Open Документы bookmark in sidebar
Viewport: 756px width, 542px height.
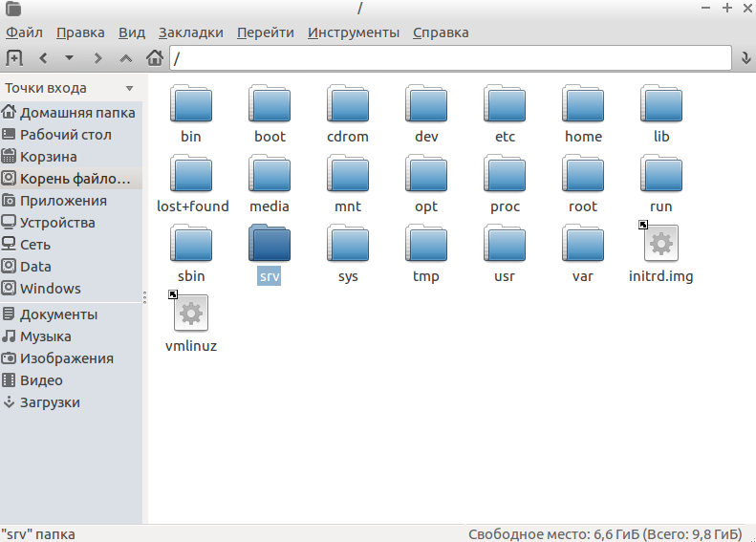71,314
